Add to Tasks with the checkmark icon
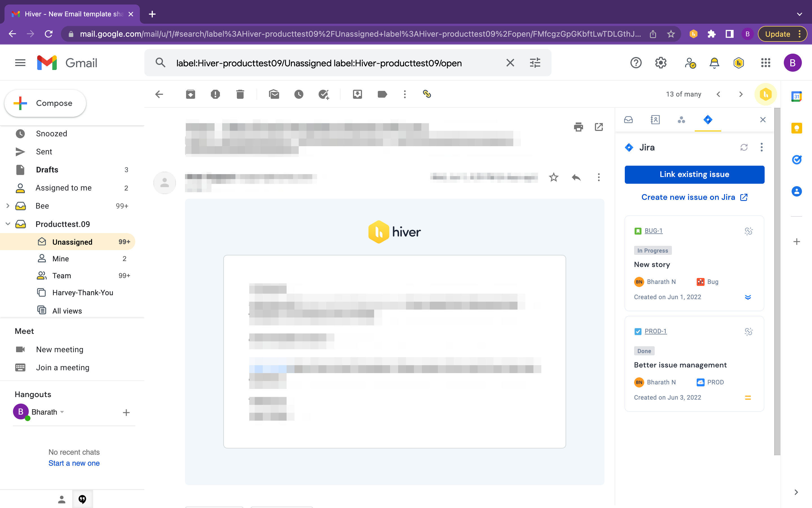Viewport: 812px width, 508px height. [324, 95]
